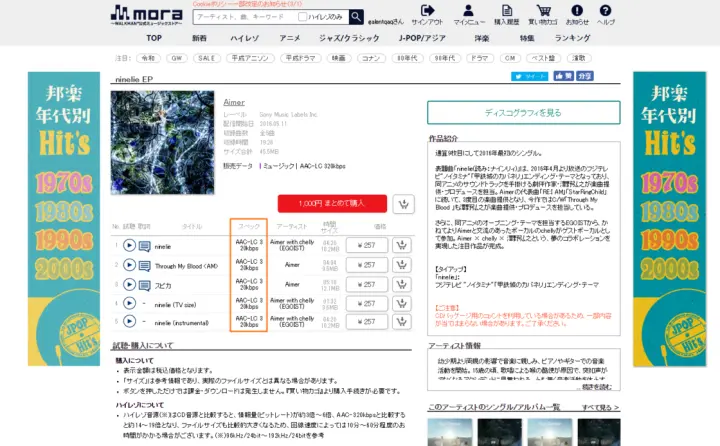Image resolution: width=720 pixels, height=446 pixels.
Task: Click the すべて見る link
Action: [600, 407]
